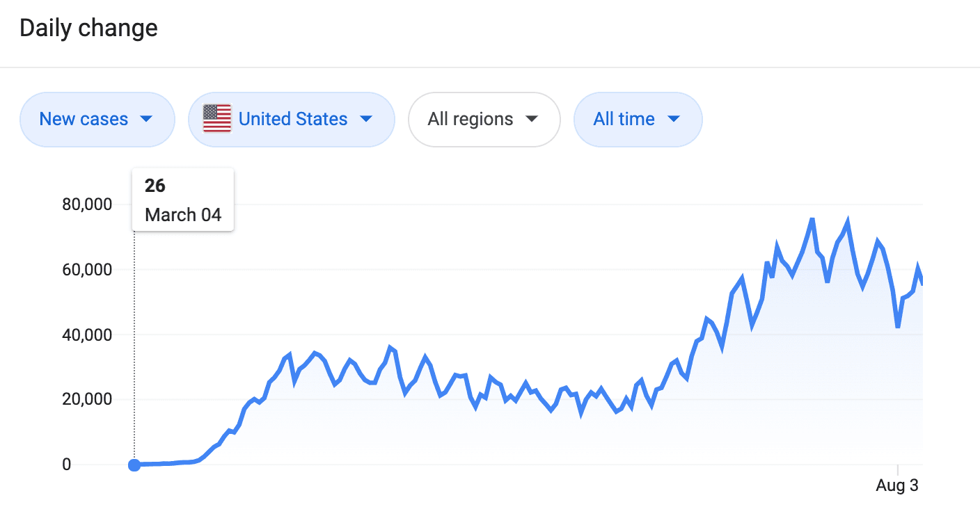Viewport: 980px width, 516px height.
Task: Click the caret icon next to United States
Action: pos(366,119)
